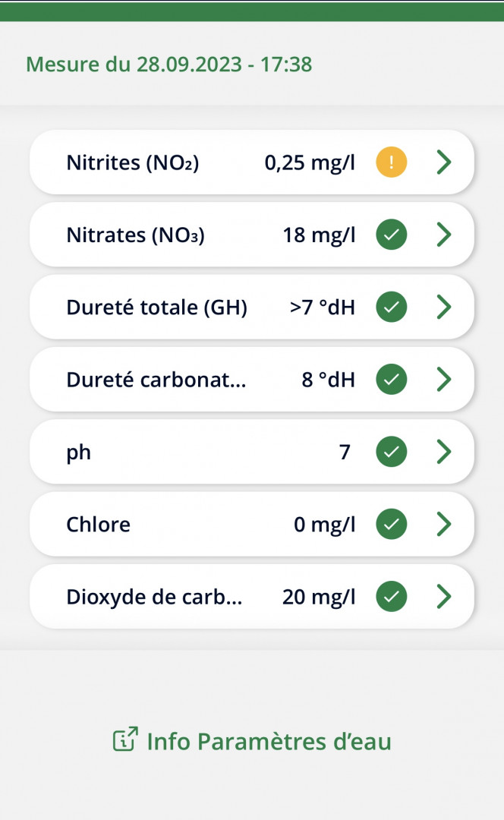Viewport: 504px width, 820px height.
Task: Open the Info Paramètres d'eau link
Action: point(252,740)
